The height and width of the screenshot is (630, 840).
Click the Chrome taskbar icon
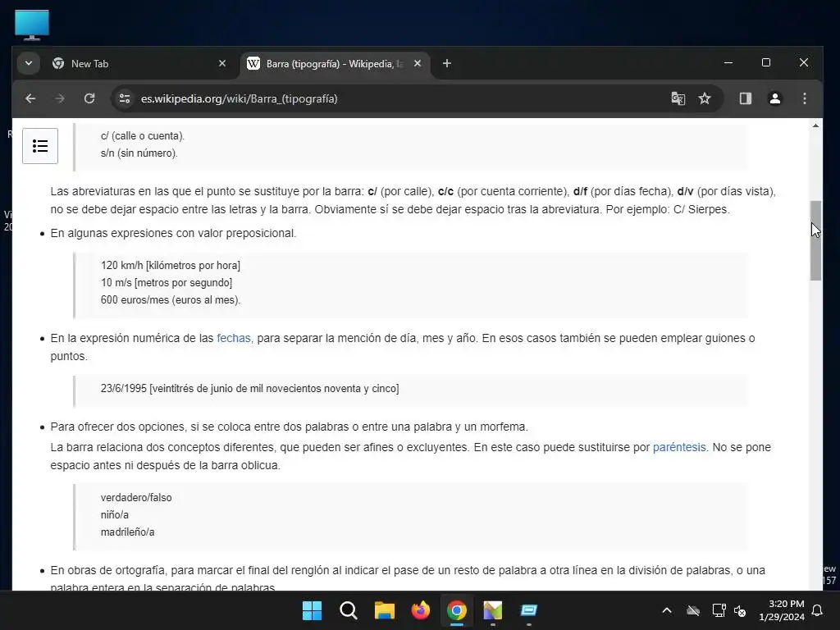[x=457, y=610]
